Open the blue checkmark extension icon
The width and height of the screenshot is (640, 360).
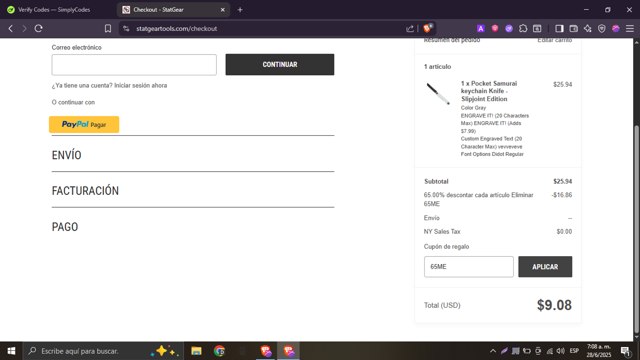tap(509, 29)
